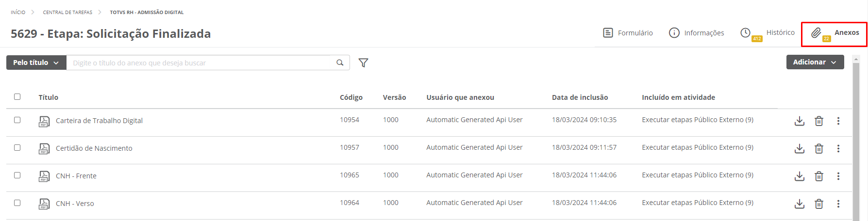Image resolution: width=868 pixels, height=221 pixels.
Task: Navigate to Início breadcrumb link
Action: click(x=18, y=12)
